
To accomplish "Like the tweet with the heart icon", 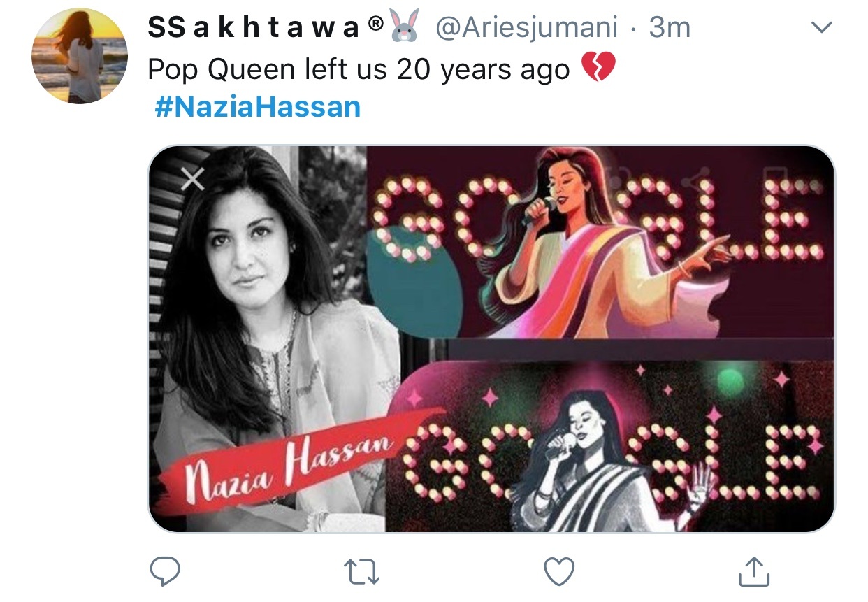I will pyautogui.click(x=559, y=572).
